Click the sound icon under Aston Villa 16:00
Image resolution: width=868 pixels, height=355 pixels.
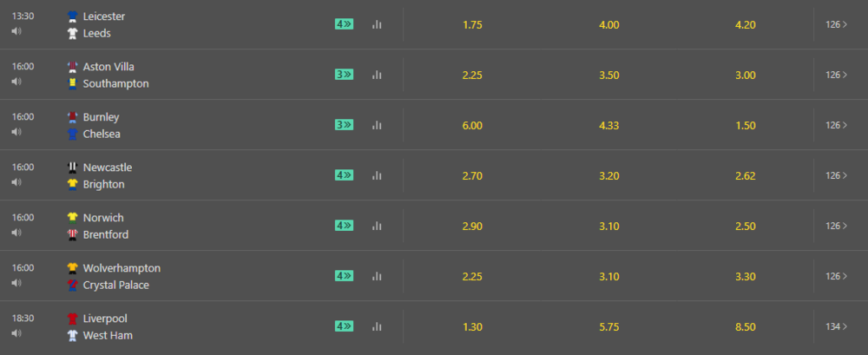(x=16, y=82)
